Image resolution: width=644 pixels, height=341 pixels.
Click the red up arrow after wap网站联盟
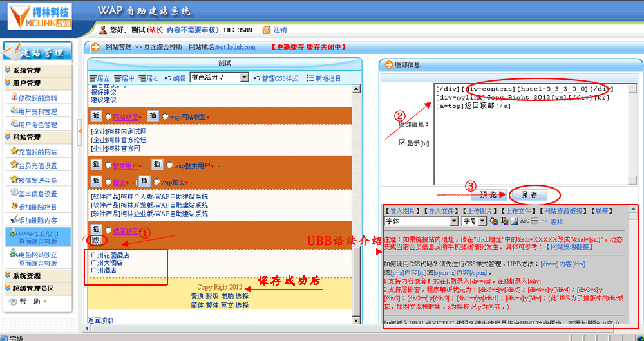pyautogui.click(x=208, y=118)
